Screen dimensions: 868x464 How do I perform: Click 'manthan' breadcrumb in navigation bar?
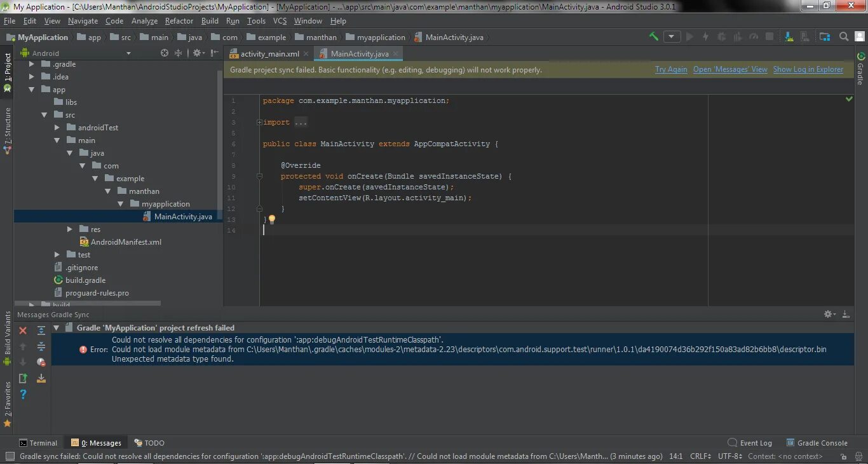315,38
